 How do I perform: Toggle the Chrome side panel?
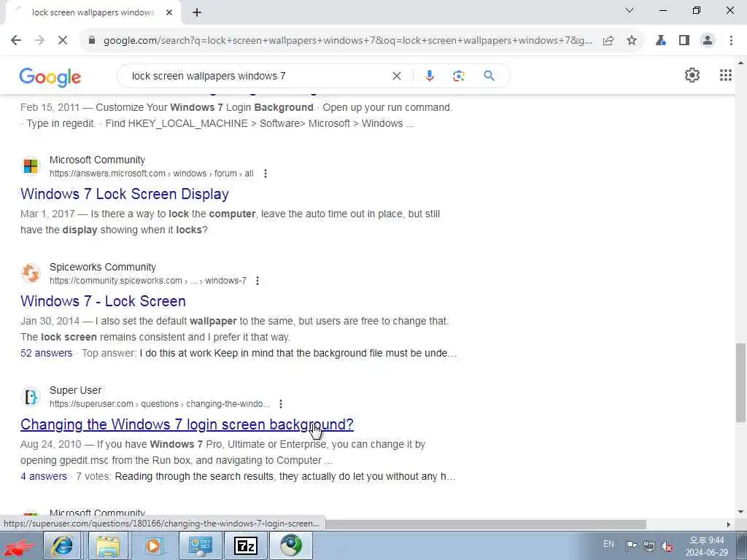click(684, 41)
